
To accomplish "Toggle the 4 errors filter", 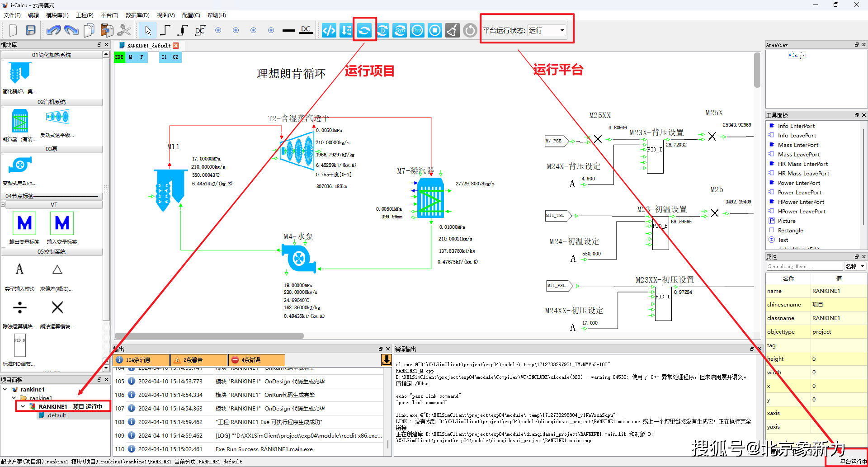I will [257, 360].
